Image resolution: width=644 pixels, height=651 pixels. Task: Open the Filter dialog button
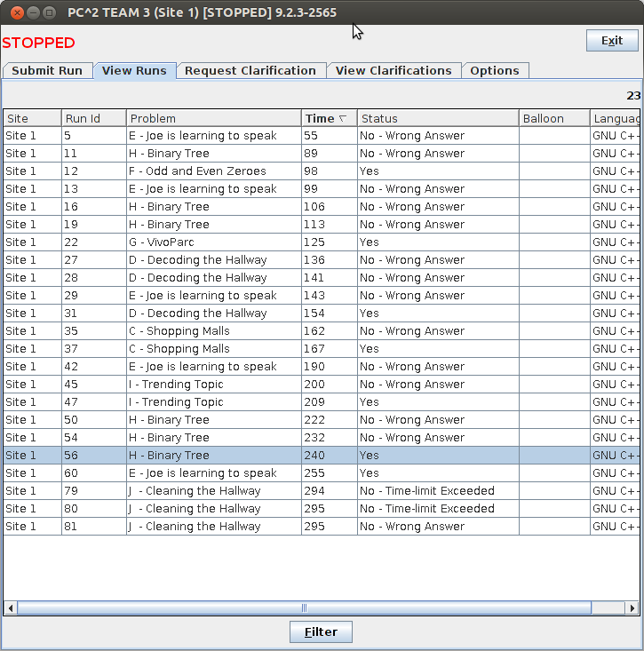321,631
